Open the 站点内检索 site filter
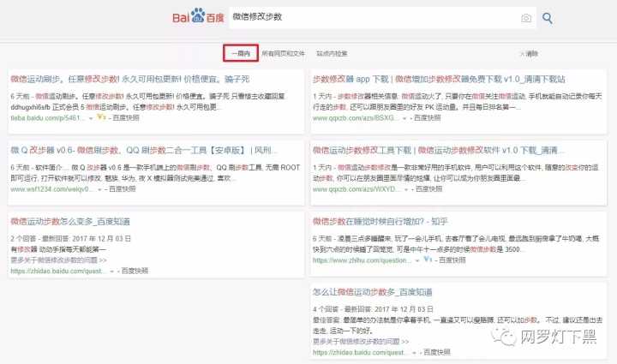Image resolution: width=617 pixels, height=364 pixels. (332, 53)
